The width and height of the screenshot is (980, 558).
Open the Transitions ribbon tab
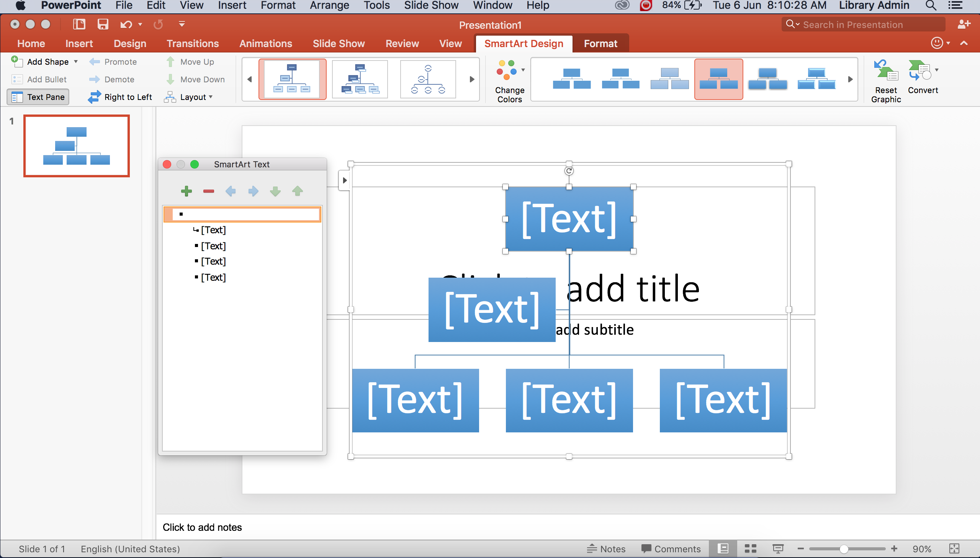click(193, 44)
